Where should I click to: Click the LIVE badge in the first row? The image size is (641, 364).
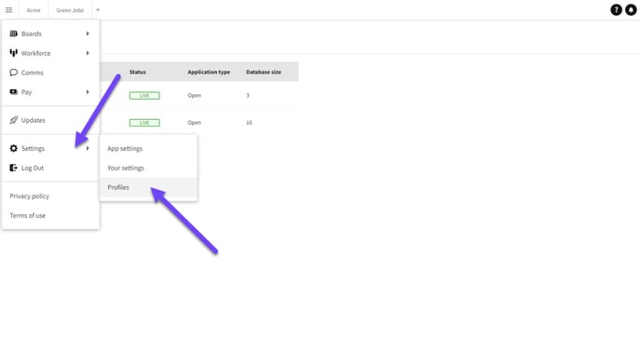click(144, 96)
